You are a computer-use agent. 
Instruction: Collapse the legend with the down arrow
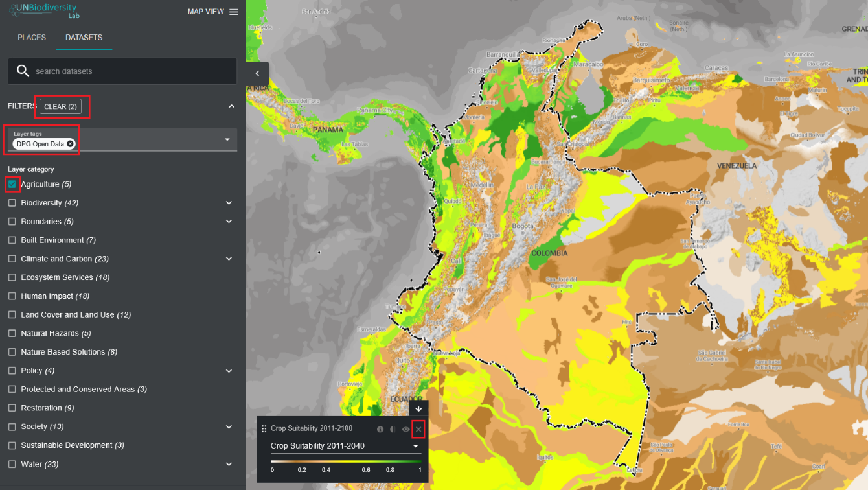coord(418,409)
